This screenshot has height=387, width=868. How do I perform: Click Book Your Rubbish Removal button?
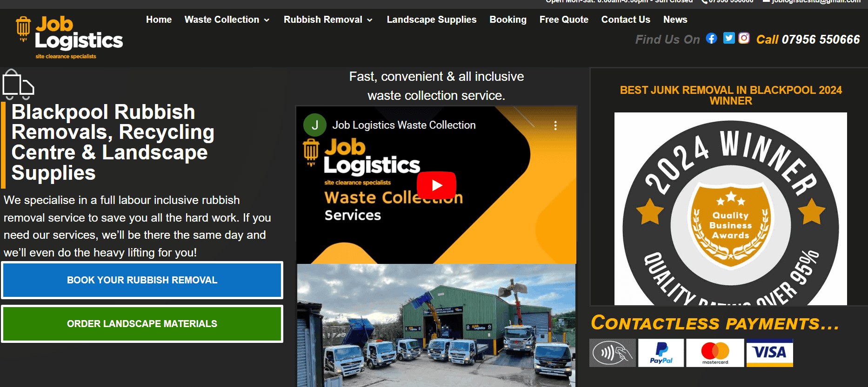(x=142, y=280)
